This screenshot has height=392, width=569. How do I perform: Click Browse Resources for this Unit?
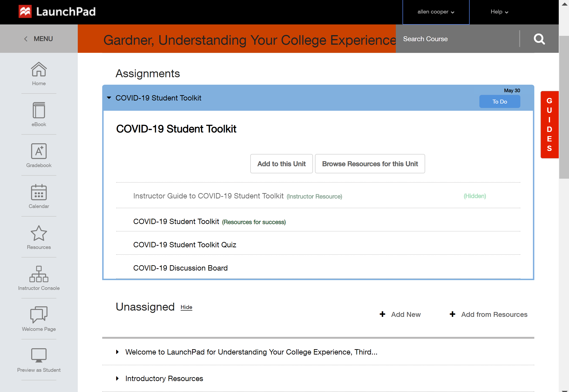[x=370, y=164]
